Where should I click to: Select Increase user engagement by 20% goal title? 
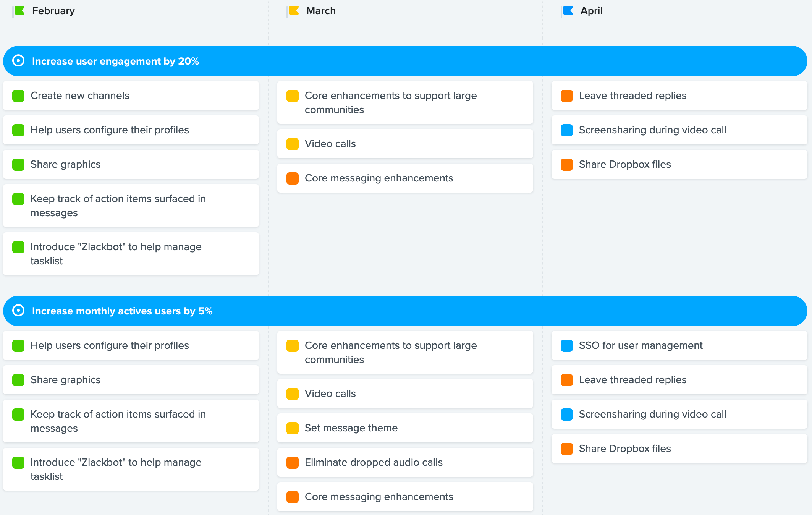point(115,61)
